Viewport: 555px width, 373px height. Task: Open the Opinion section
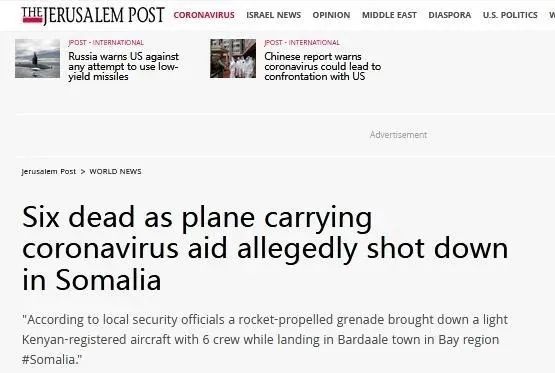331,15
